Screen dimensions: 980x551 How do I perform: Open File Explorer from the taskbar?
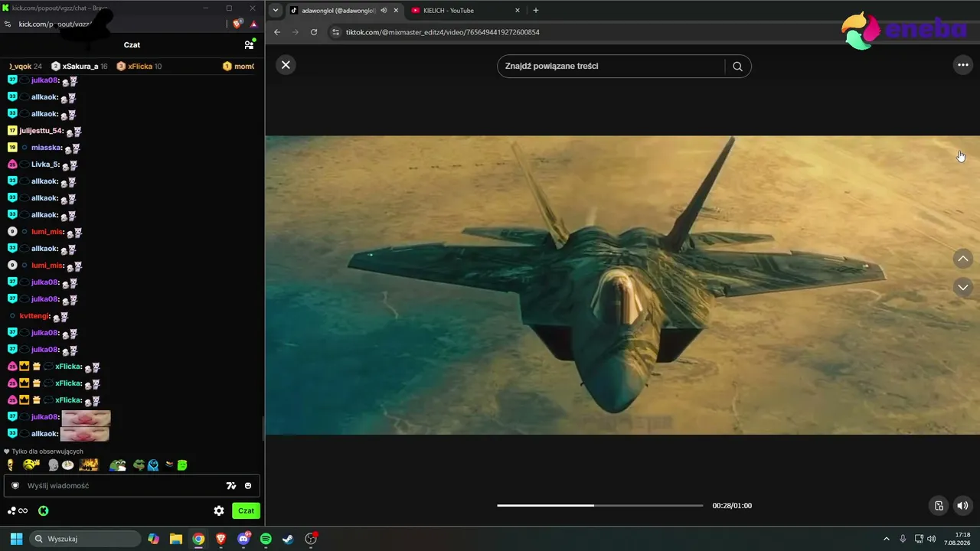pos(176,539)
